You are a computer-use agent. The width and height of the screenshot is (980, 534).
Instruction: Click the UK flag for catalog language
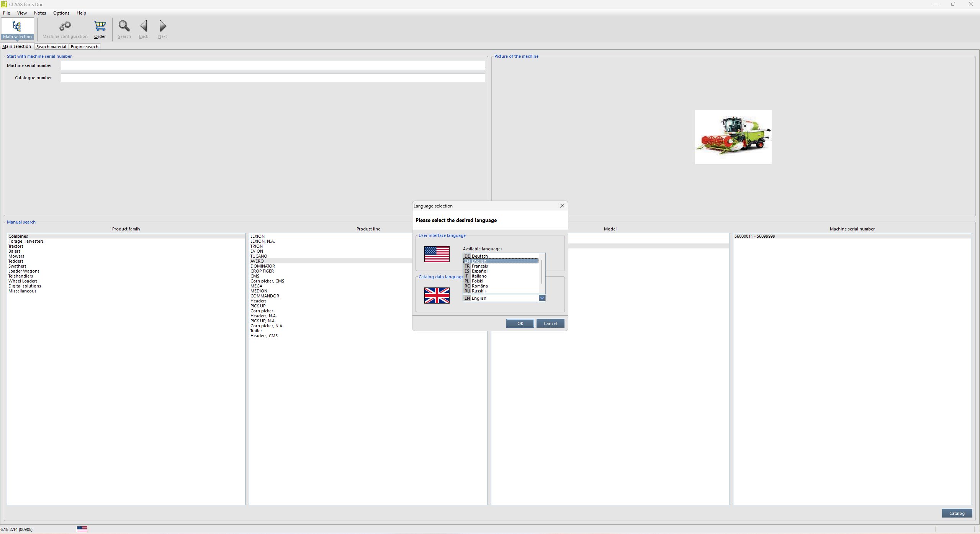point(437,296)
